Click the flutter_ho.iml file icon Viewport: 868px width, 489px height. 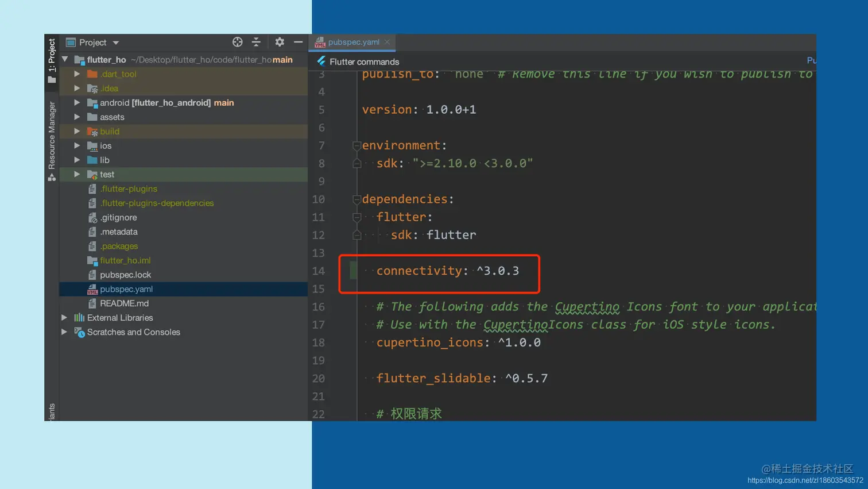(92, 260)
